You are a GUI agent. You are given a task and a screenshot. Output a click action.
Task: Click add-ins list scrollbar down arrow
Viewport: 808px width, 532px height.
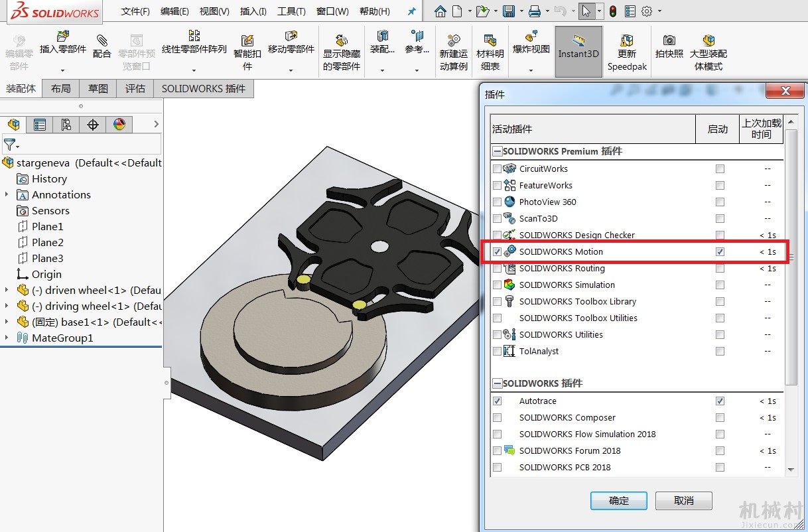point(791,470)
